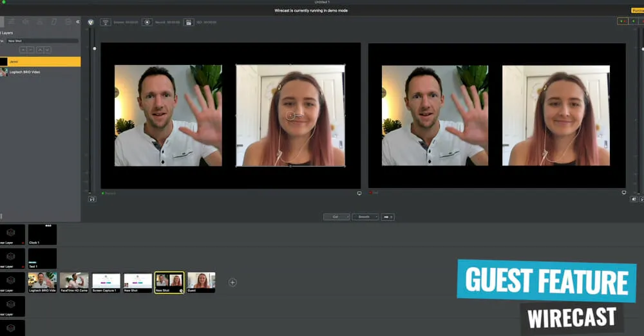Move layer up with the up arrow
The width and height of the screenshot is (644, 336).
[x=40, y=50]
